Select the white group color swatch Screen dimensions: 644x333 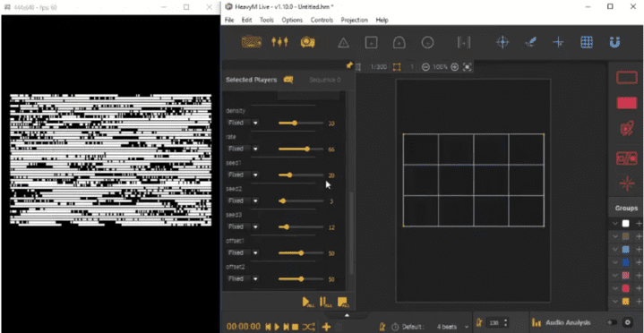tap(625, 224)
